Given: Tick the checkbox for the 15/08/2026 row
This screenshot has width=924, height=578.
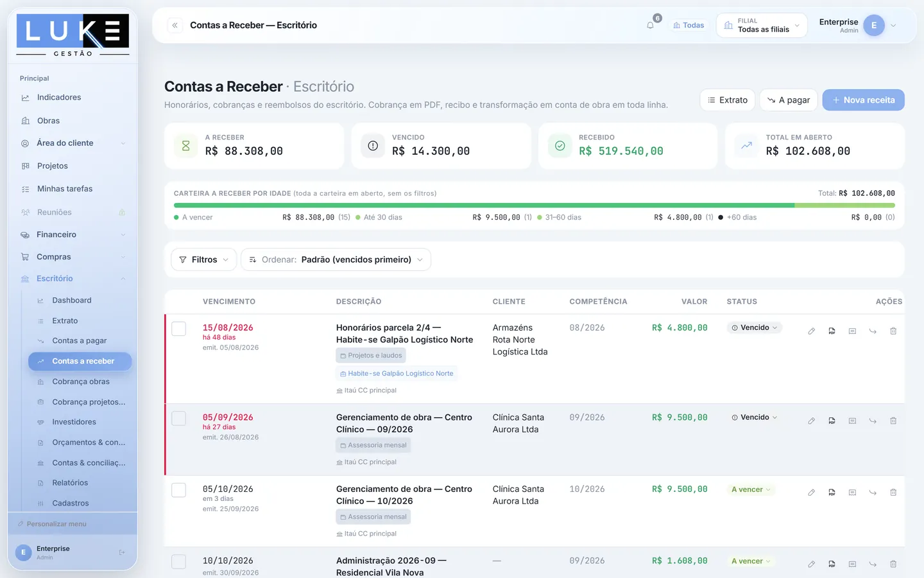Looking at the screenshot, I should (x=179, y=329).
